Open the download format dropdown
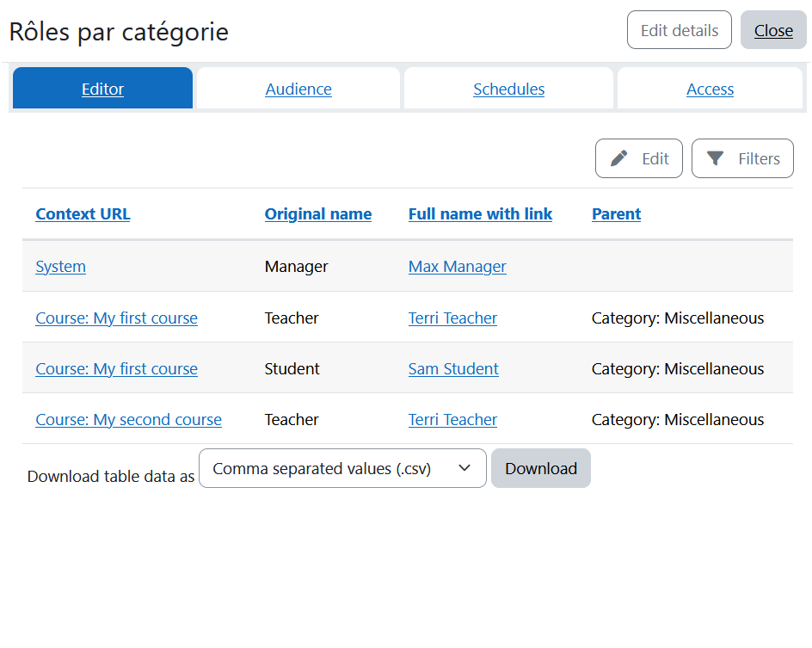 [x=342, y=468]
